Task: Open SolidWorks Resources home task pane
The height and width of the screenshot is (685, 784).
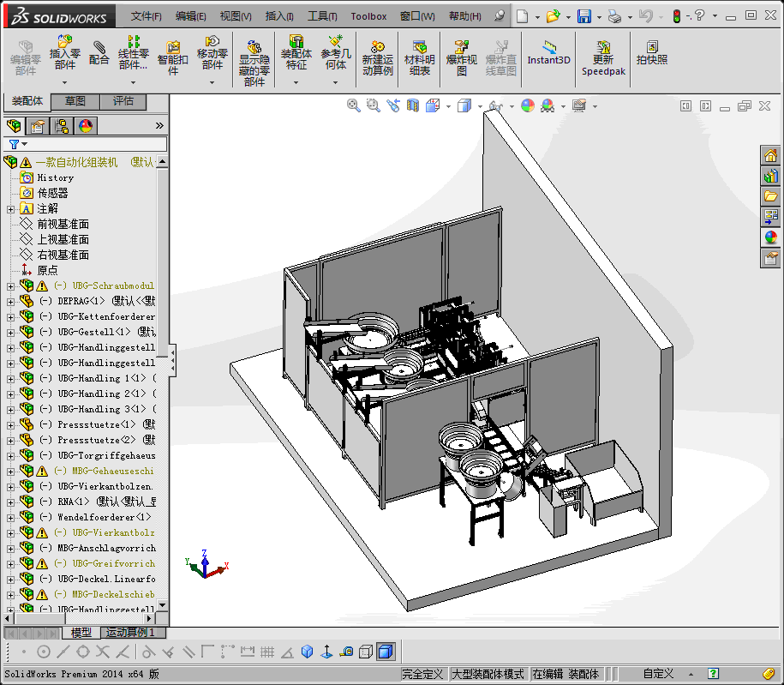Action: tap(770, 156)
